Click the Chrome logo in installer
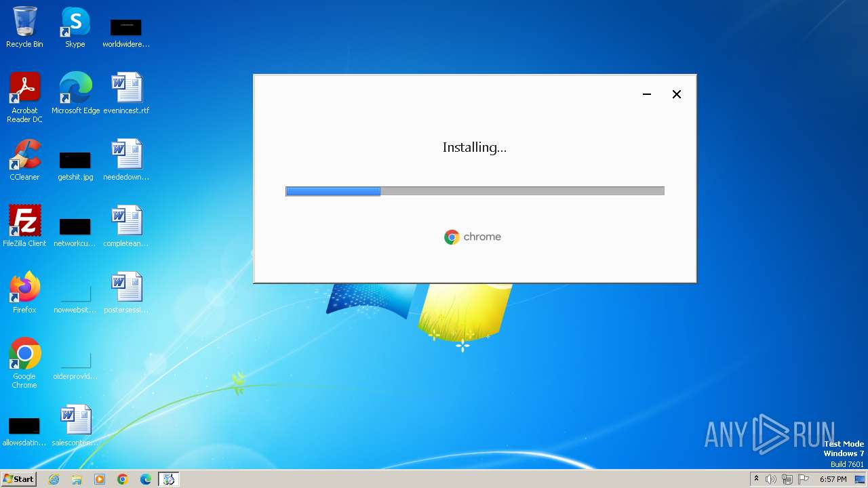Image resolution: width=868 pixels, height=488 pixels. pos(473,237)
